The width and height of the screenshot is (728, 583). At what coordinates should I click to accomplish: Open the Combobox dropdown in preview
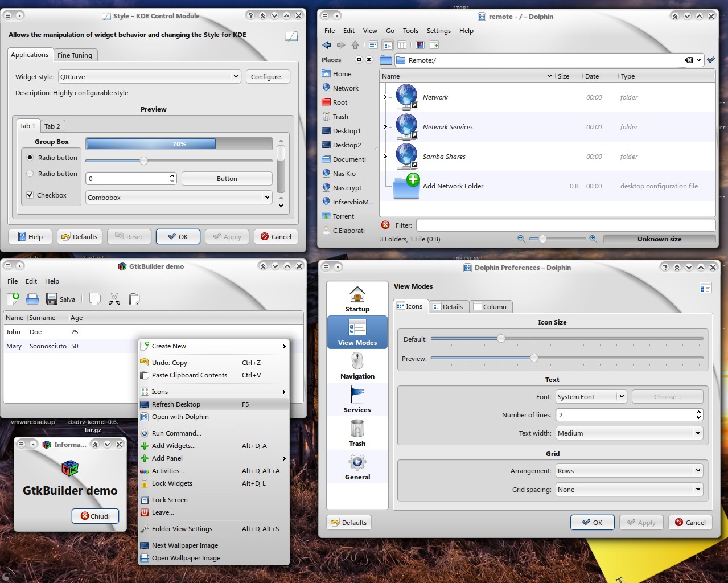(179, 198)
